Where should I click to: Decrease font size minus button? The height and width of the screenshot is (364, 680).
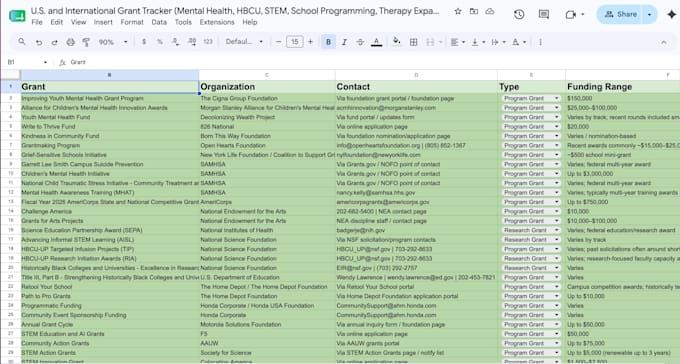(278, 42)
